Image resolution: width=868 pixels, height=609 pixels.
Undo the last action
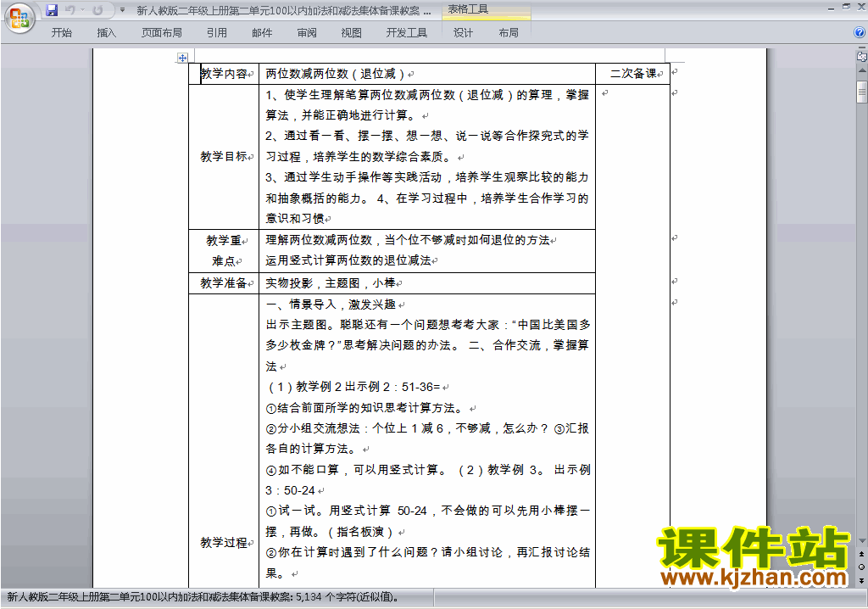point(70,10)
